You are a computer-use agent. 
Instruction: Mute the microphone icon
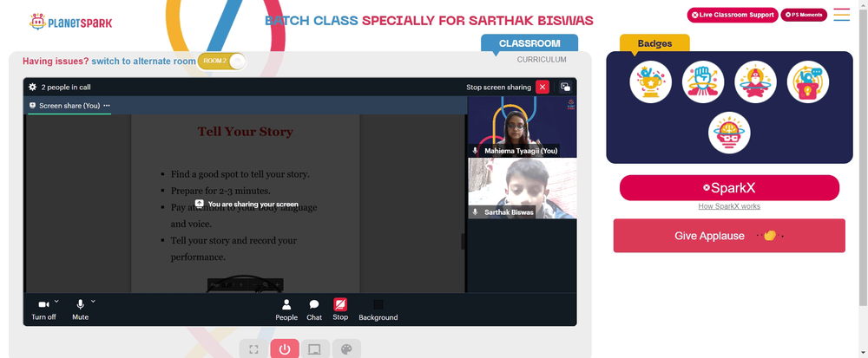click(80, 304)
